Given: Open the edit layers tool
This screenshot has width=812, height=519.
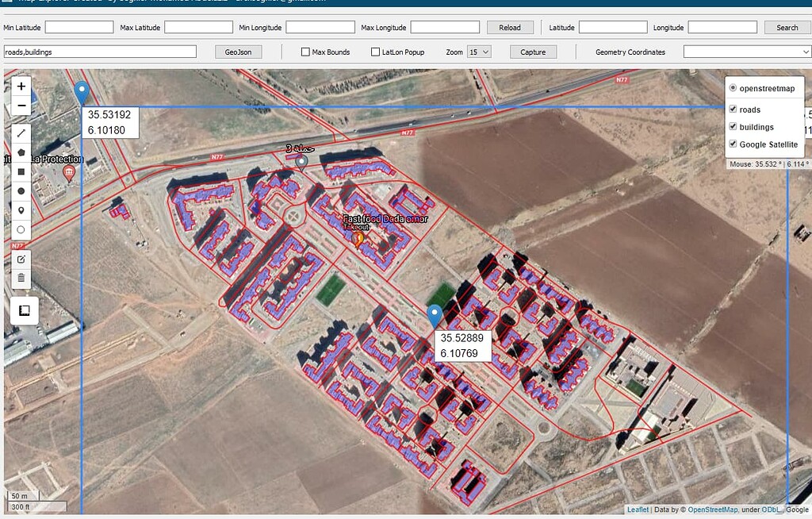Looking at the screenshot, I should click(21, 259).
